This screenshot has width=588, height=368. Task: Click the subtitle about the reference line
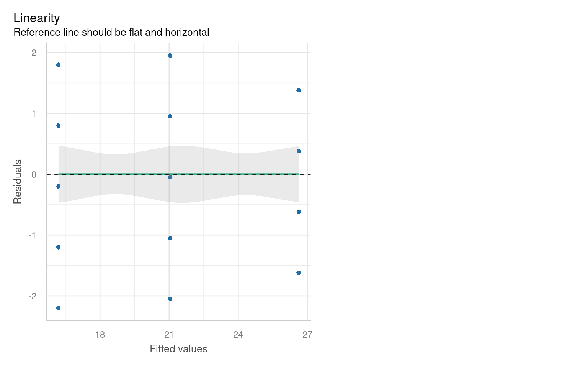[111, 32]
